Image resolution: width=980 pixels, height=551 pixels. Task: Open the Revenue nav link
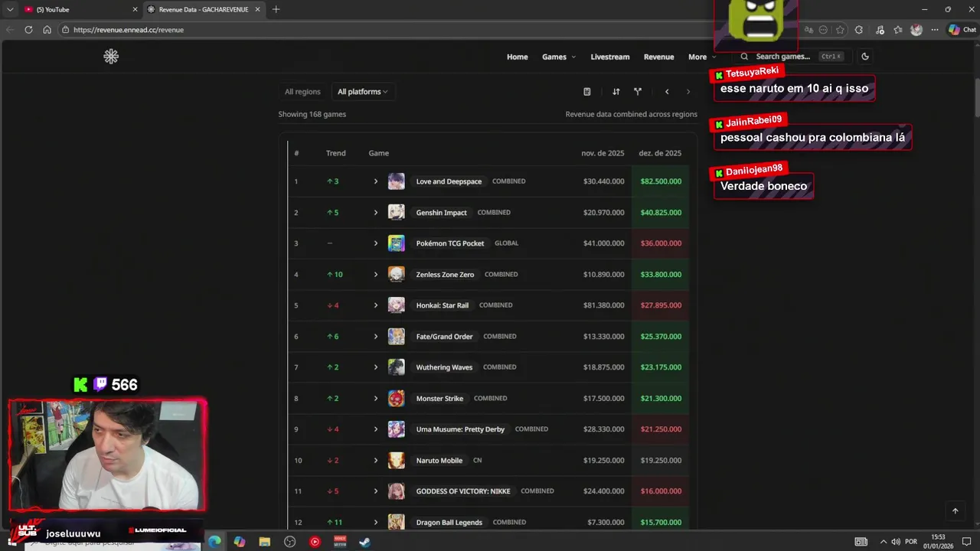pos(659,57)
